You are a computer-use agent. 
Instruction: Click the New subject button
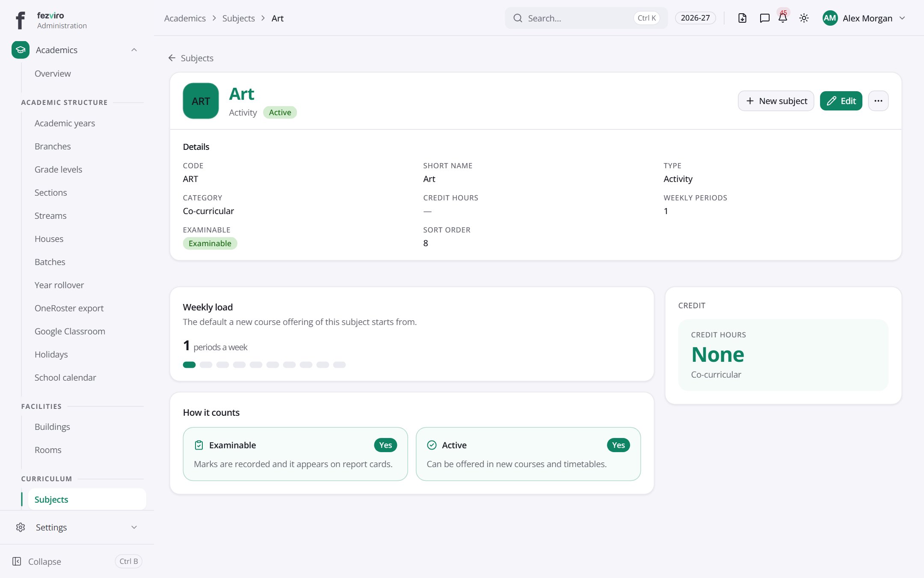776,101
